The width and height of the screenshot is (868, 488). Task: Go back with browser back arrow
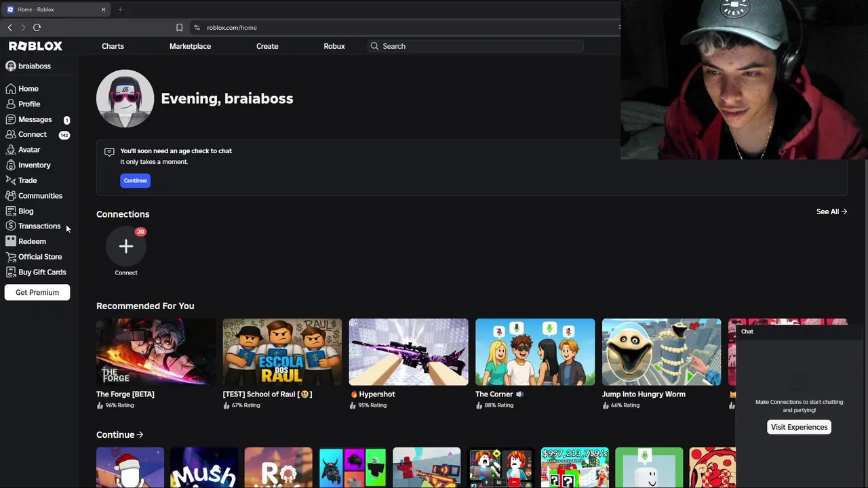[x=9, y=27]
